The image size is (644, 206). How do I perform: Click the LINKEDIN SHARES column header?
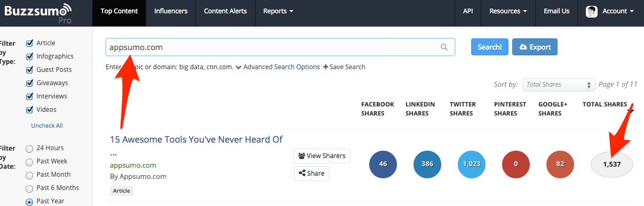tap(420, 109)
